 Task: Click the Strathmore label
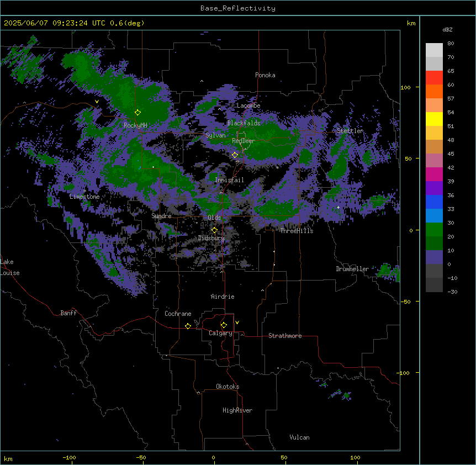pos(285,336)
